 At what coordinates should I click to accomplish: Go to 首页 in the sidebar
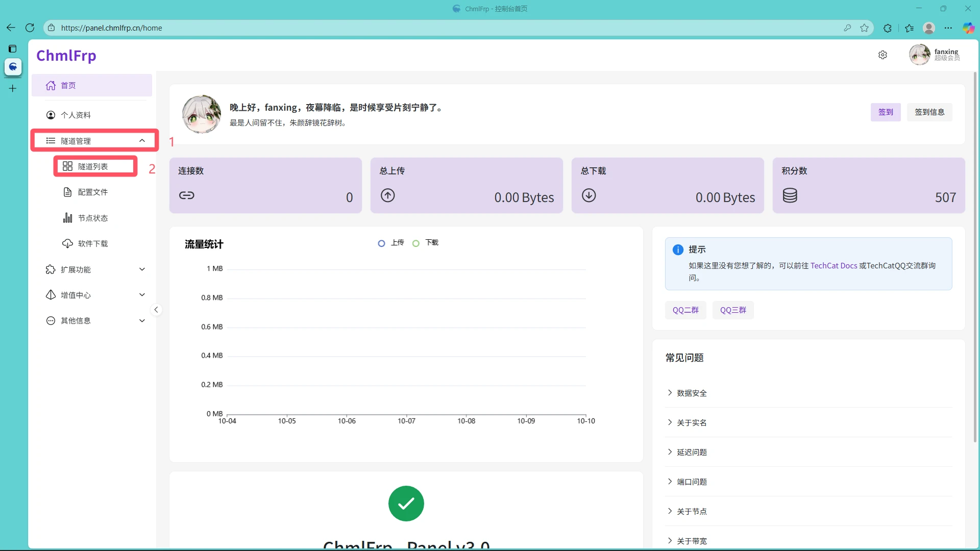[68, 85]
